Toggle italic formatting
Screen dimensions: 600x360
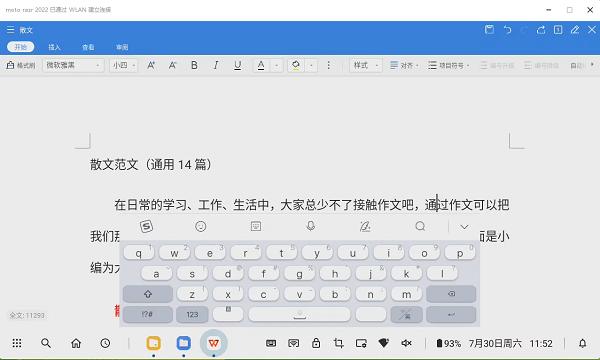tap(216, 65)
